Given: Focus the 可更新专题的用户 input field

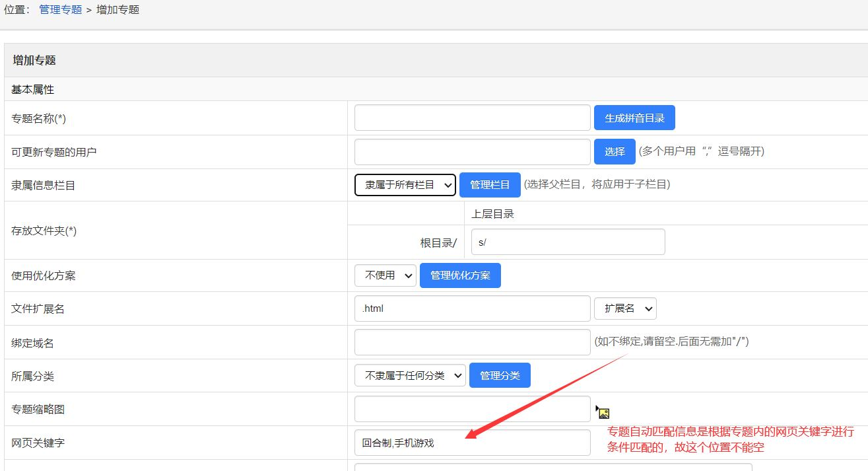Looking at the screenshot, I should click(473, 151).
